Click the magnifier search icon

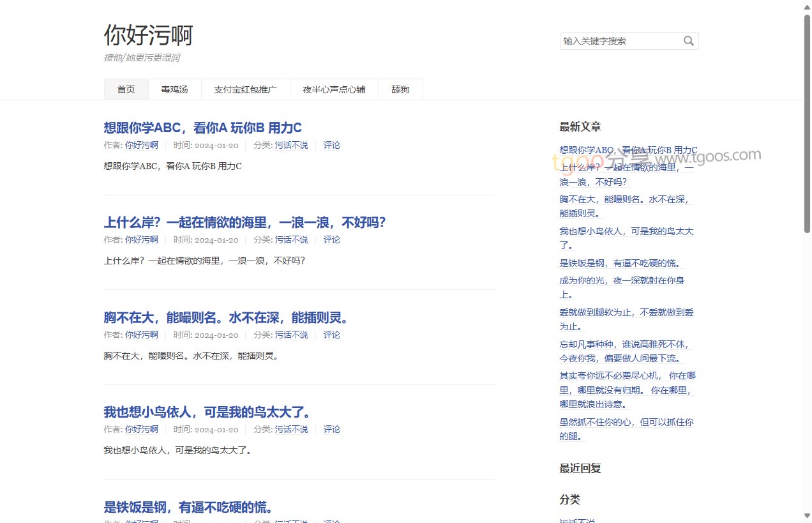[x=688, y=41]
